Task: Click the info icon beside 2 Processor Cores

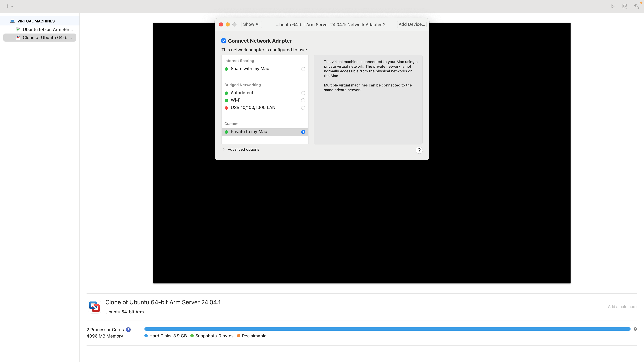Action: [x=128, y=329]
